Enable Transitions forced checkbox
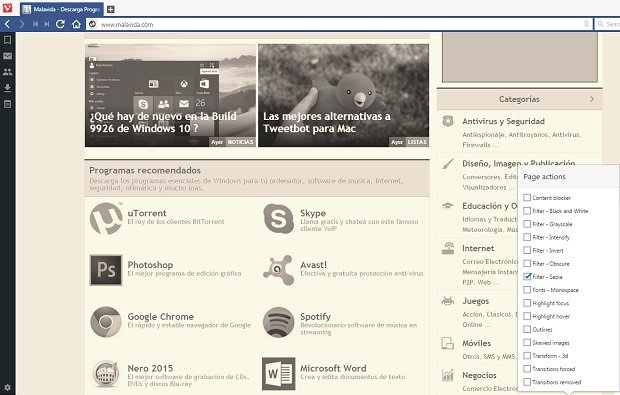620x395 pixels. (527, 369)
